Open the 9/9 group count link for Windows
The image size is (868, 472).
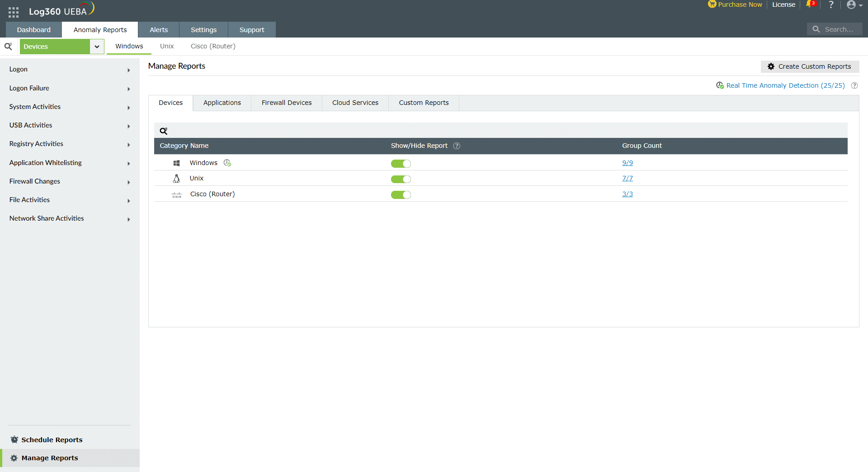tap(627, 162)
